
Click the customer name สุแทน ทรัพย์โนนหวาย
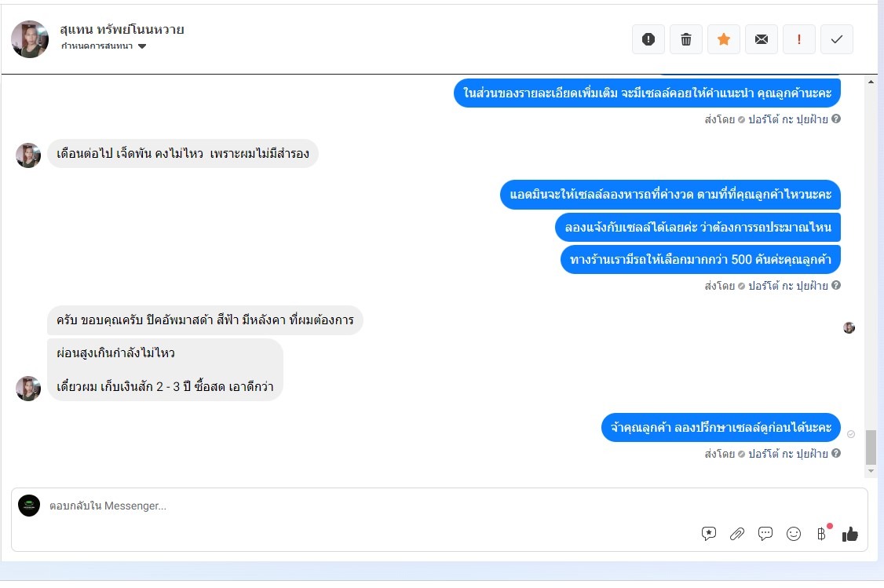[x=122, y=29]
